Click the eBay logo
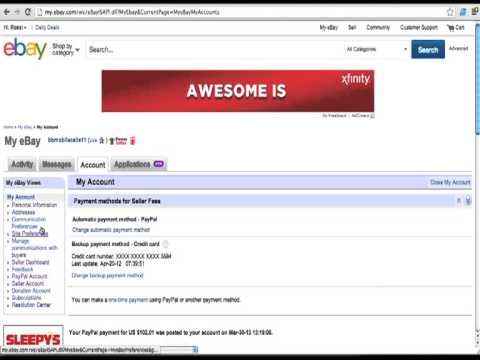Viewport: 480px width, 360px height. tap(25, 49)
